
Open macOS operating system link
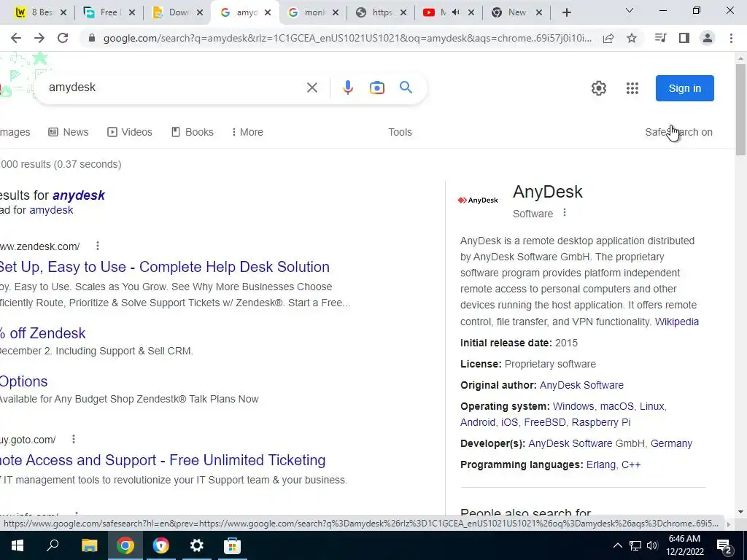(617, 406)
